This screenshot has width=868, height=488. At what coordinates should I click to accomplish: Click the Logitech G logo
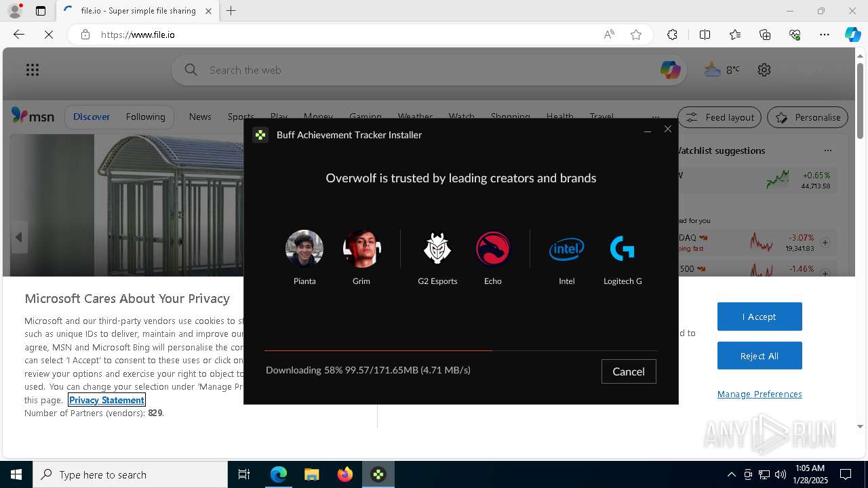tap(623, 249)
